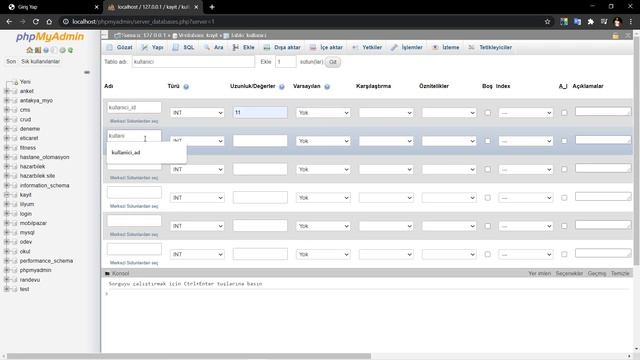Toggle the Boş checkbox in the second column row
640x360 pixels.
(x=488, y=141)
